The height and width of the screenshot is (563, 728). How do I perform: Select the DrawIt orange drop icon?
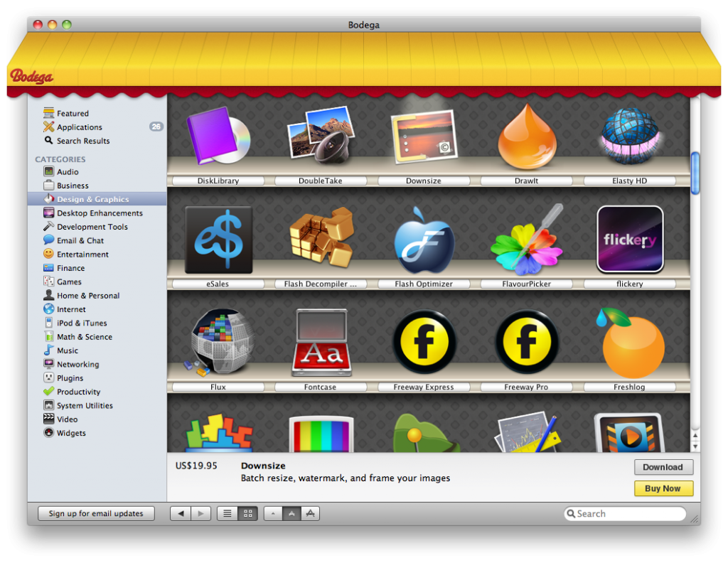(x=527, y=136)
